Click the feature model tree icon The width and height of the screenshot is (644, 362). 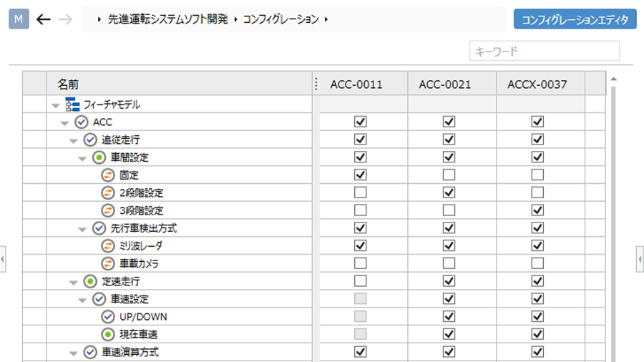(73, 105)
